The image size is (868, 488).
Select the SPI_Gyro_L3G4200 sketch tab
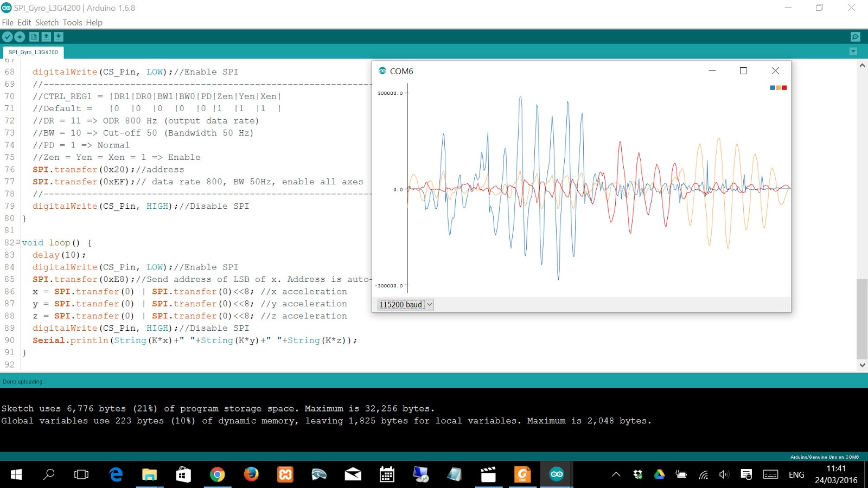(33, 53)
